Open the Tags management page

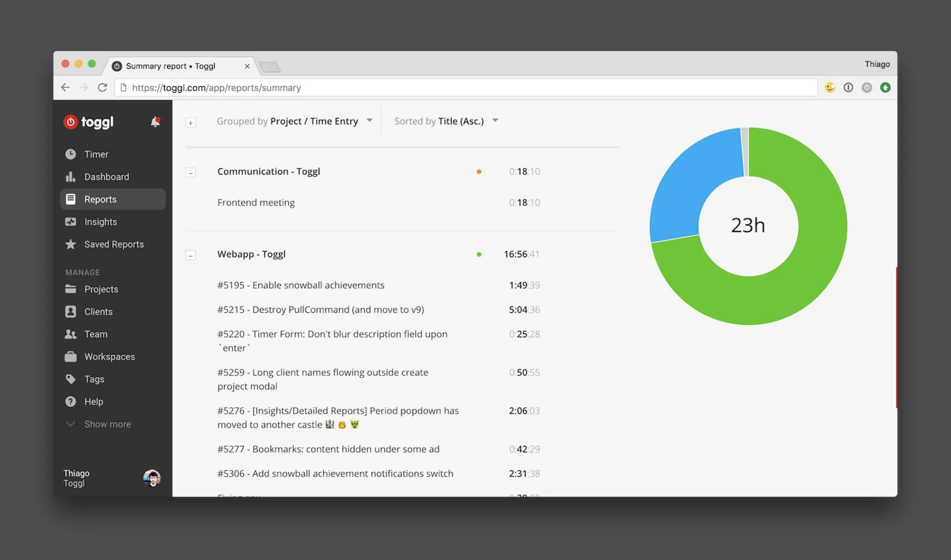point(94,379)
